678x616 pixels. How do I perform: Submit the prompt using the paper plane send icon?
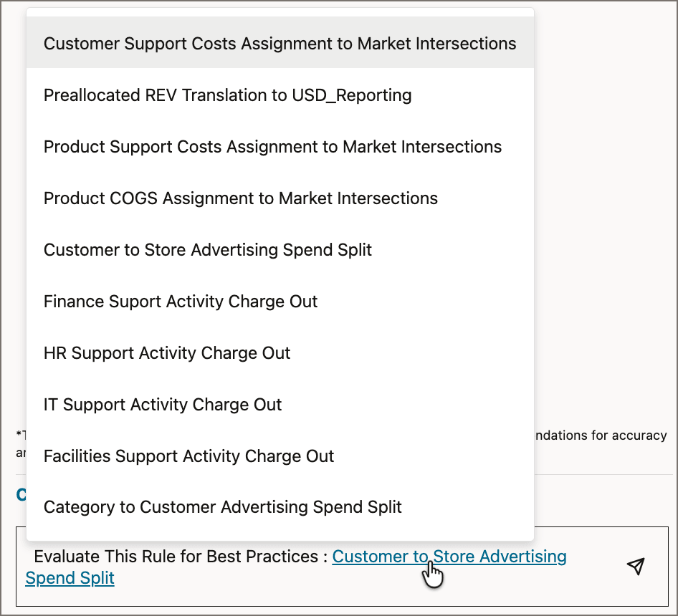click(x=635, y=567)
